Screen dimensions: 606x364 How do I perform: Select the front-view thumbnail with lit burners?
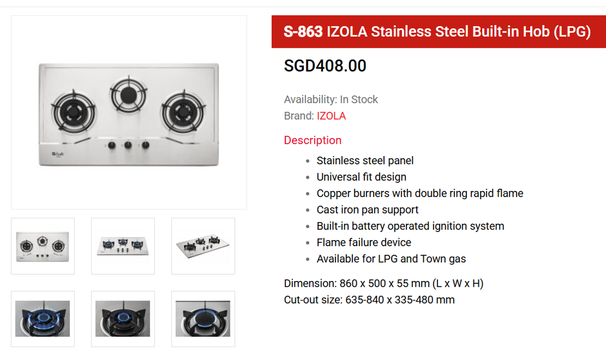(x=123, y=246)
